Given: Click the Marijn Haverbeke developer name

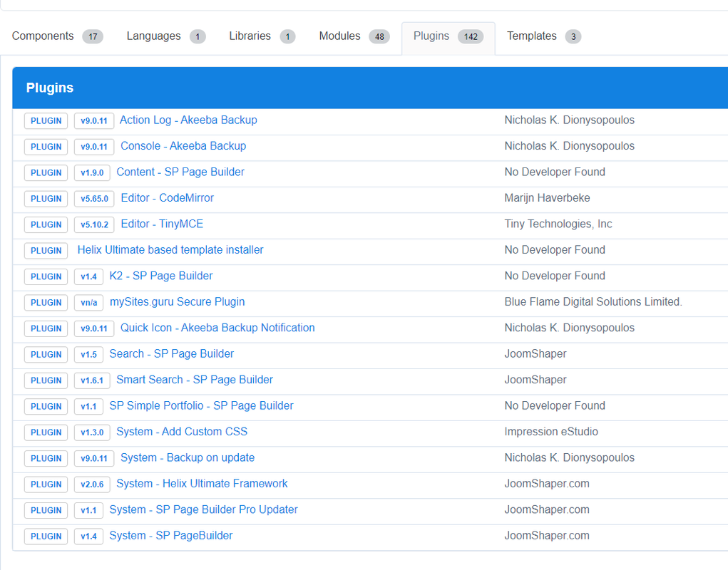Looking at the screenshot, I should coord(547,198).
